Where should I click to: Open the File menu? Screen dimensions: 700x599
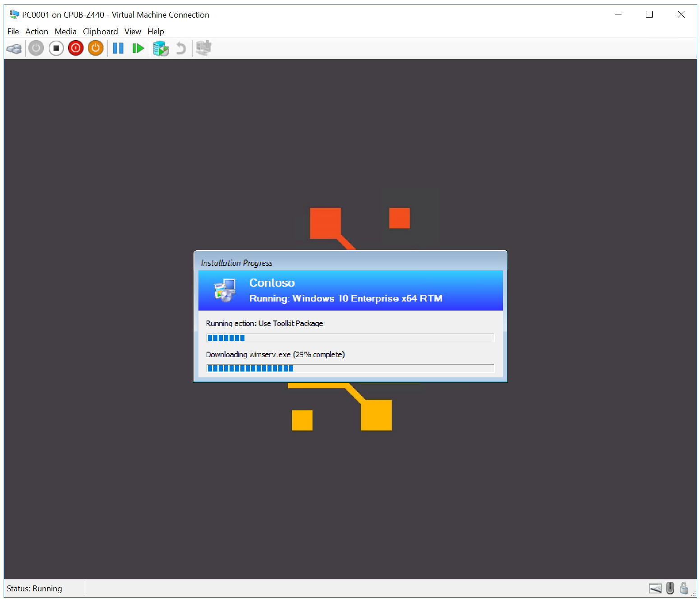13,32
